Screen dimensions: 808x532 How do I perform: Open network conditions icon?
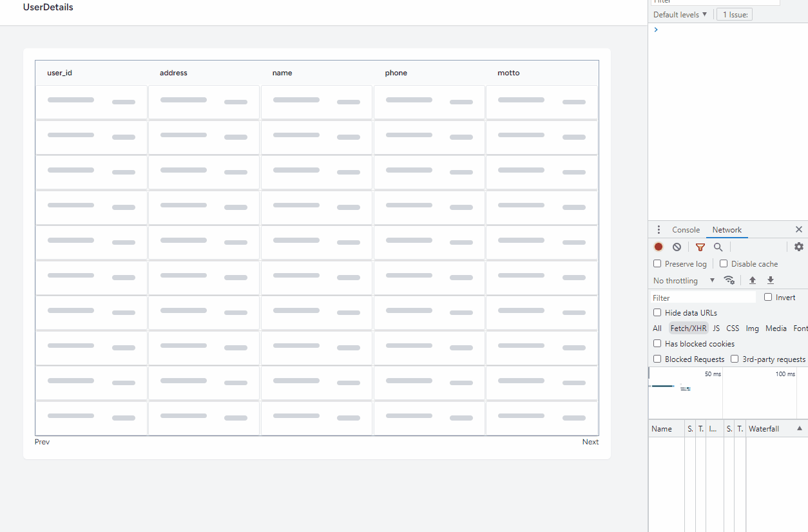tap(729, 280)
